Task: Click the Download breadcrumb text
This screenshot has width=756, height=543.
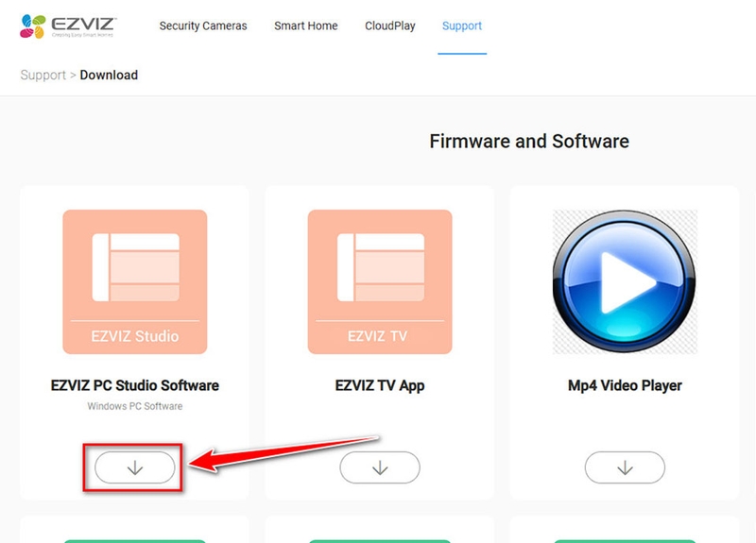Action: (x=109, y=76)
